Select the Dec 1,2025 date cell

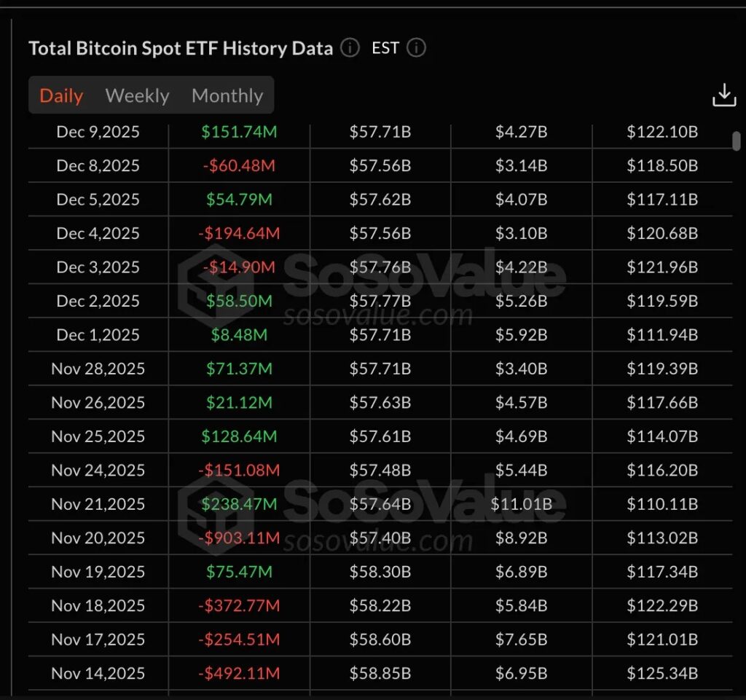98,334
